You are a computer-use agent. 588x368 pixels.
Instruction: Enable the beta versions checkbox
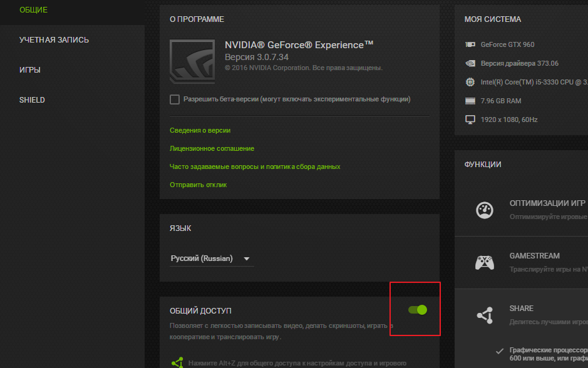[174, 100]
